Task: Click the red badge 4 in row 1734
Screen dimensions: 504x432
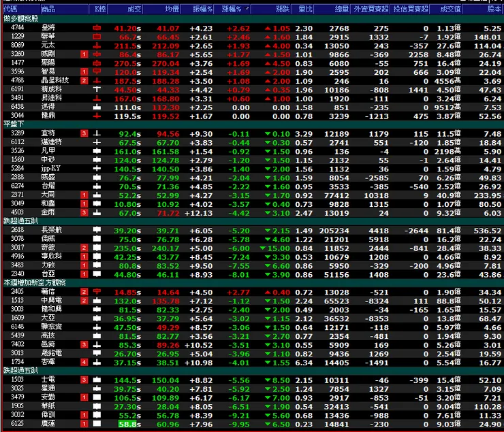Action: pos(84,363)
